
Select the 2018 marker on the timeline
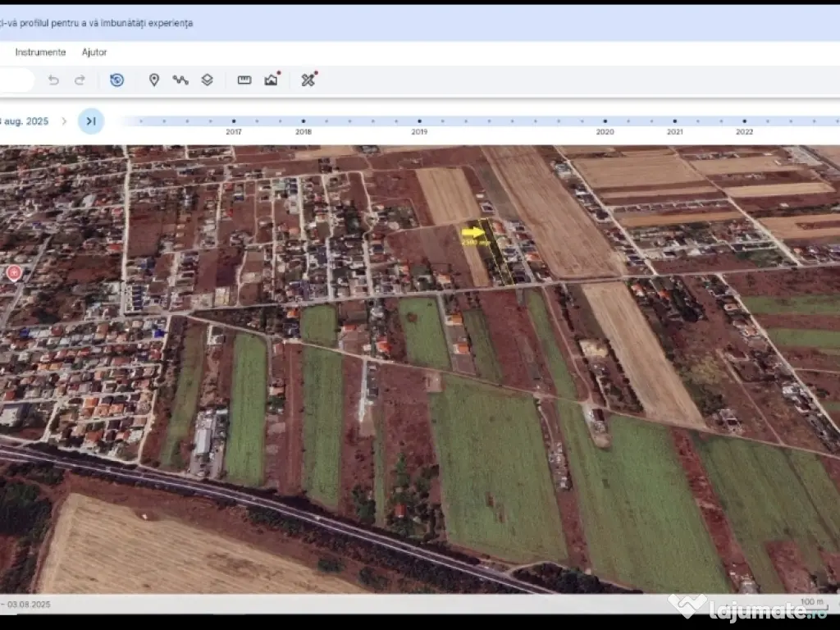point(304,121)
